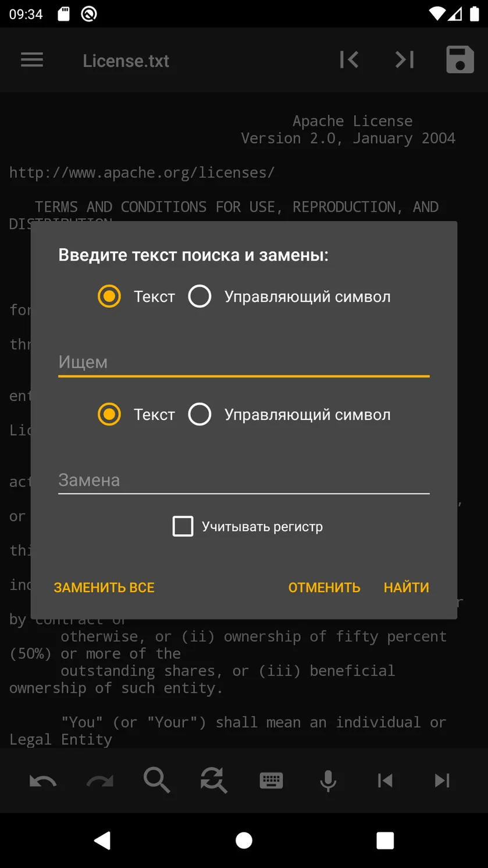Tap the undo arrow in bottom toolbar
This screenshot has height=868, width=488.
tap(43, 781)
